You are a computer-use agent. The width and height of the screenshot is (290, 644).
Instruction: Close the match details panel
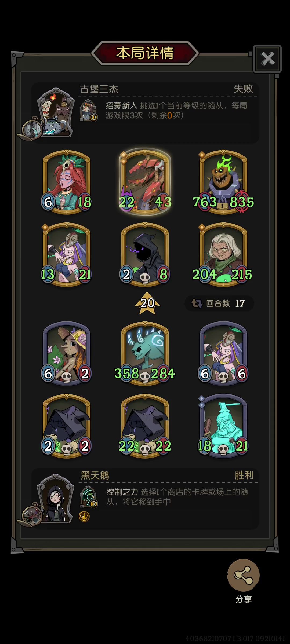[x=267, y=59]
